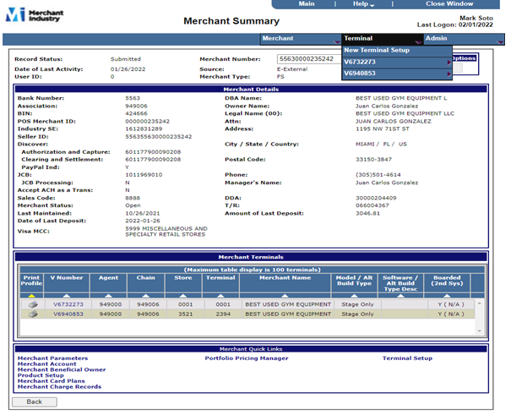Viewport: 511px width, 420px height.
Task: Click the Back button
Action: click(x=35, y=401)
